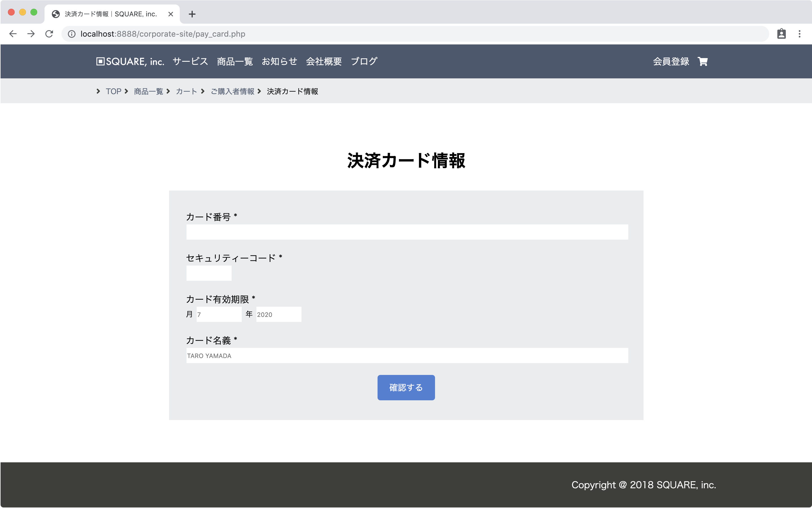812x508 pixels.
Task: Click the 会員登録 link
Action: (671, 61)
